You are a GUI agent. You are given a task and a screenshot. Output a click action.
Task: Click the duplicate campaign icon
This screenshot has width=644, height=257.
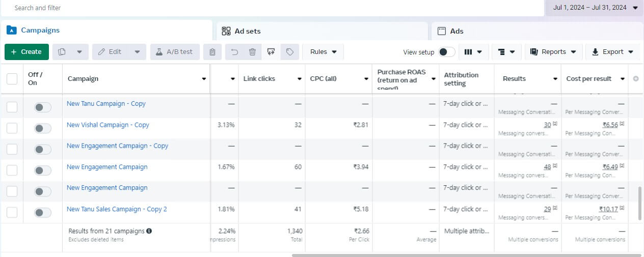tap(63, 52)
